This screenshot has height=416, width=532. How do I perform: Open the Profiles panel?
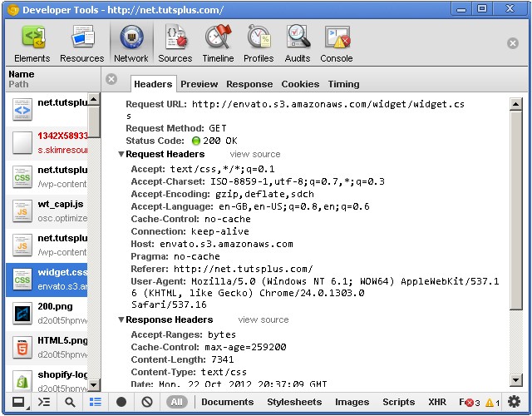click(259, 44)
